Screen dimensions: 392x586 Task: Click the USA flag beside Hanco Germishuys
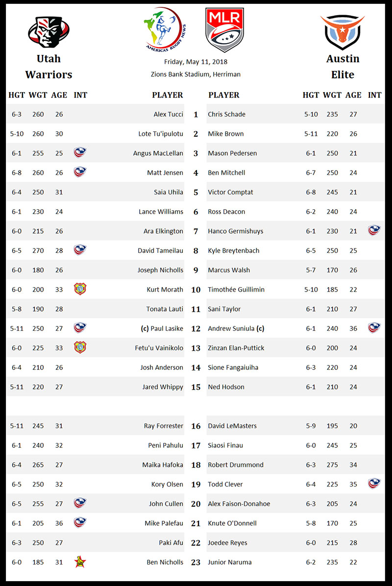[374, 231]
